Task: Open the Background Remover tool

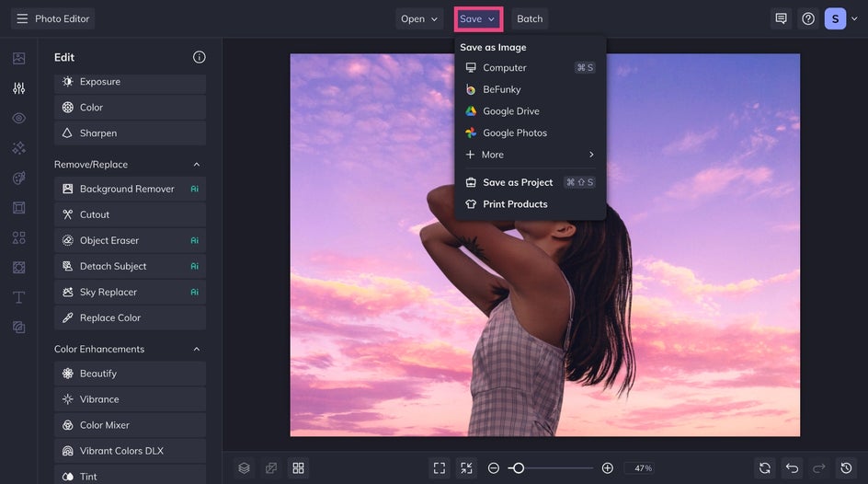Action: [130, 189]
